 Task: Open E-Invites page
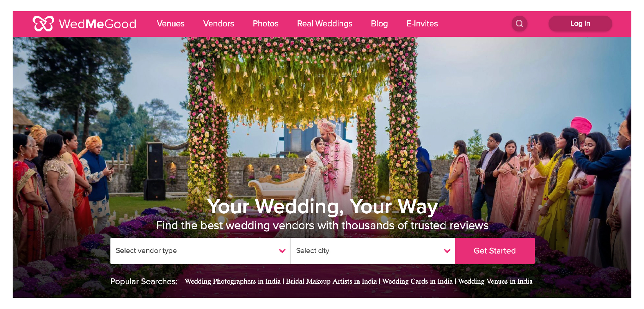tap(422, 24)
